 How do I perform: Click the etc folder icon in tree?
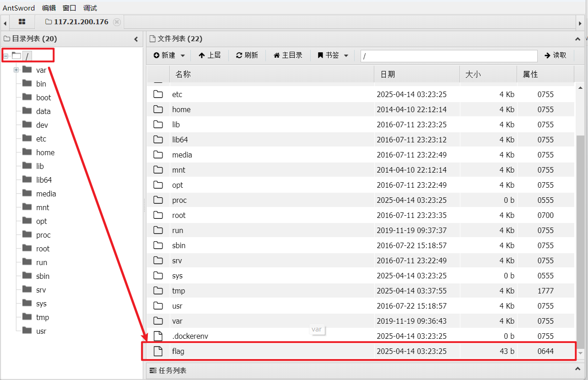(x=27, y=138)
